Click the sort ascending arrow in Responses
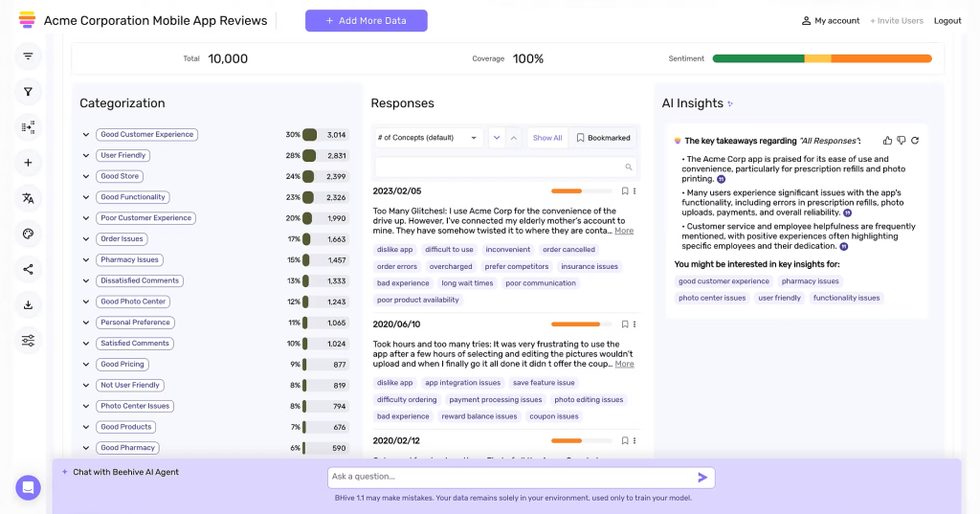Screen dimensions: 980x514 514,138
